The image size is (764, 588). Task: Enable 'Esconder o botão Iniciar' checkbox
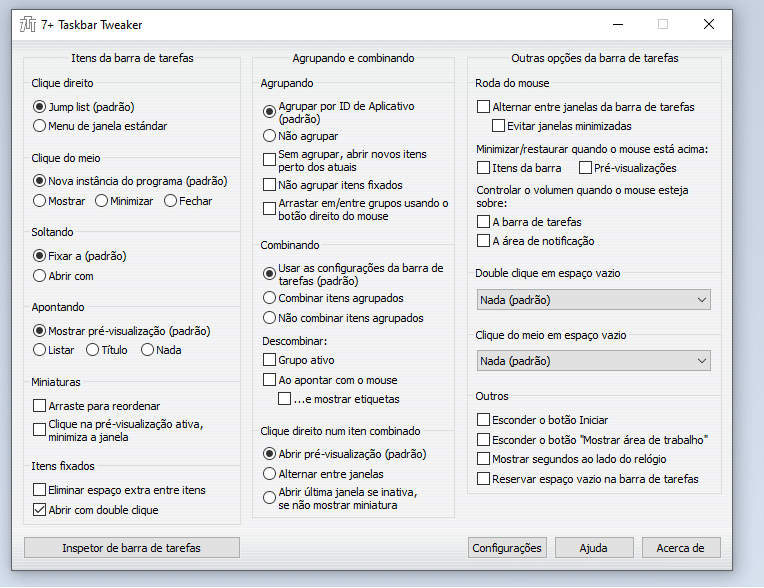pyautogui.click(x=484, y=420)
